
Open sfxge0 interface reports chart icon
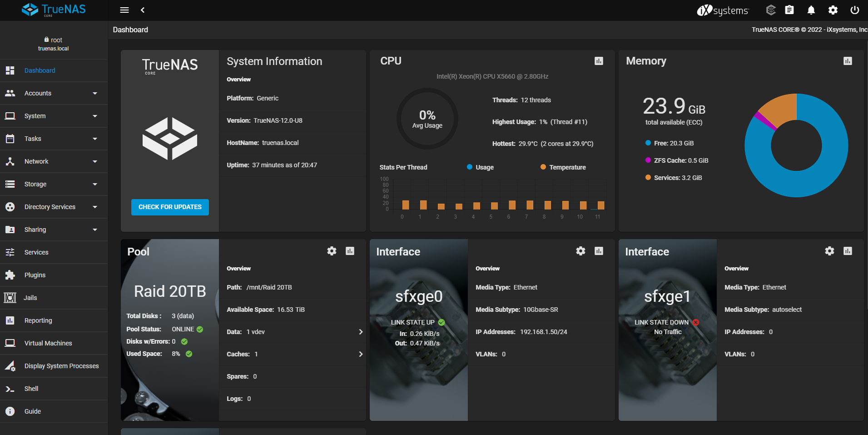click(x=599, y=251)
